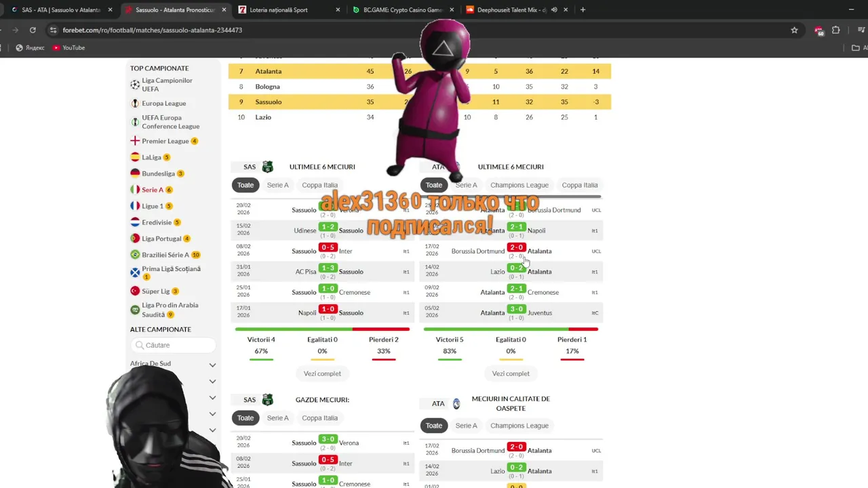This screenshot has height=488, width=868.
Task: Close the Loteria națională Sport tab
Action: click(x=338, y=10)
